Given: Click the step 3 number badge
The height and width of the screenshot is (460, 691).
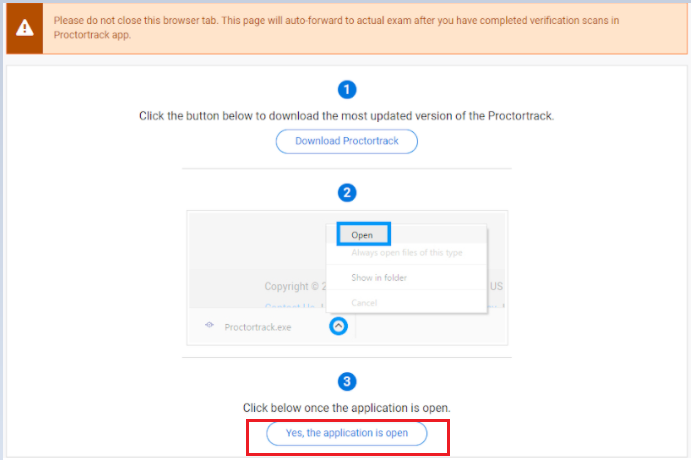Looking at the screenshot, I should coord(347,382).
